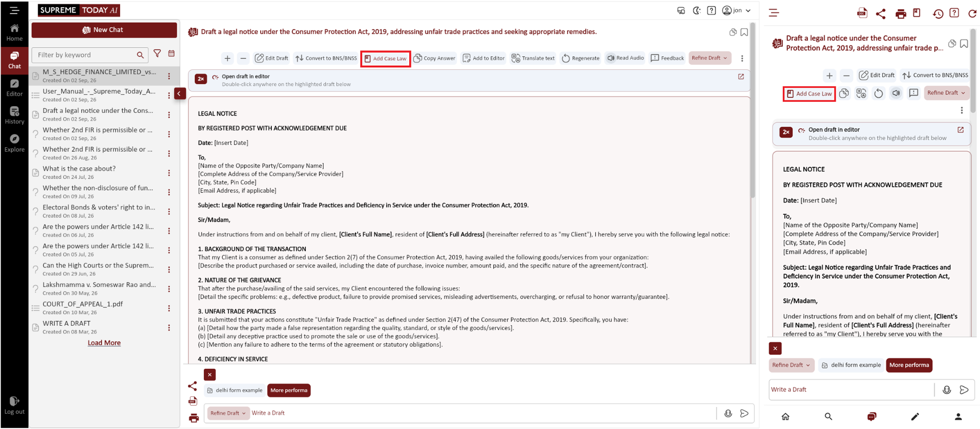Click the search magnifier in keyword filter
This screenshot has width=980, height=429.
[140, 55]
